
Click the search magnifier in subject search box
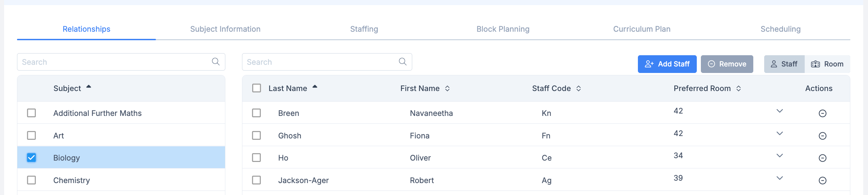click(216, 62)
